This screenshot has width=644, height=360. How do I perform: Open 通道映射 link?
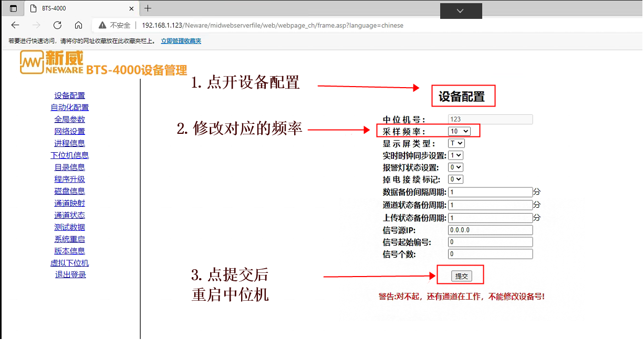(x=70, y=203)
